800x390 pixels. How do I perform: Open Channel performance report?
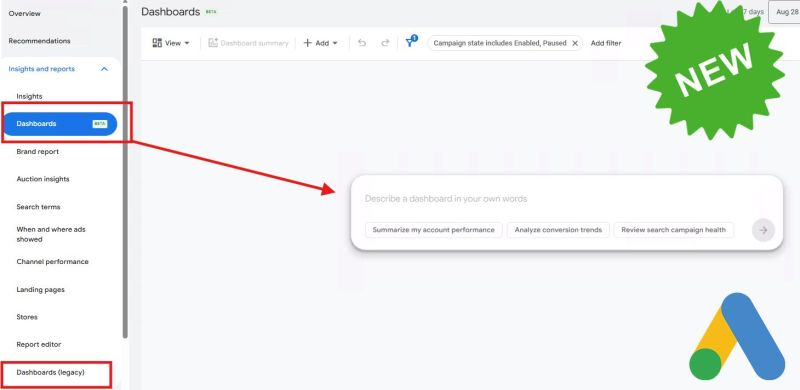point(52,262)
